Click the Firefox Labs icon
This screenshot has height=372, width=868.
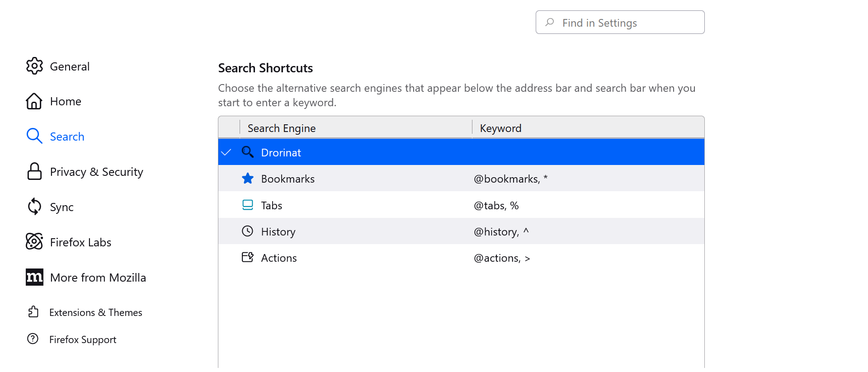click(x=34, y=242)
